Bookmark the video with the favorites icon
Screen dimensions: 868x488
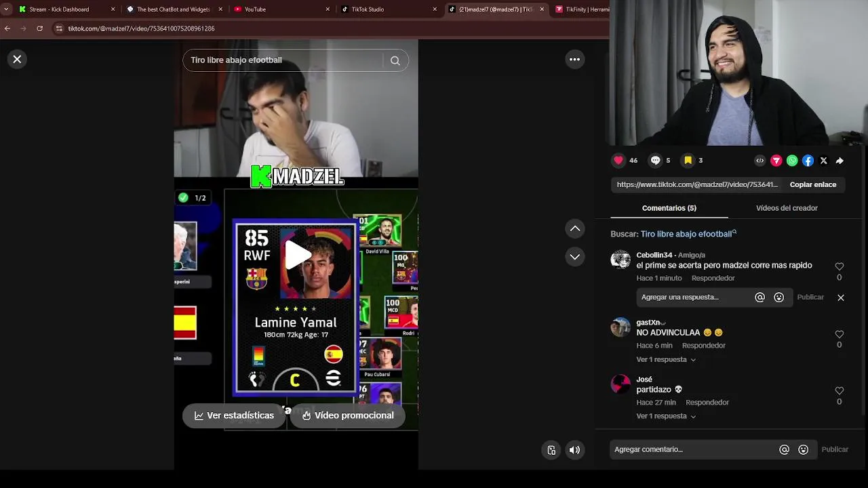pos(688,161)
